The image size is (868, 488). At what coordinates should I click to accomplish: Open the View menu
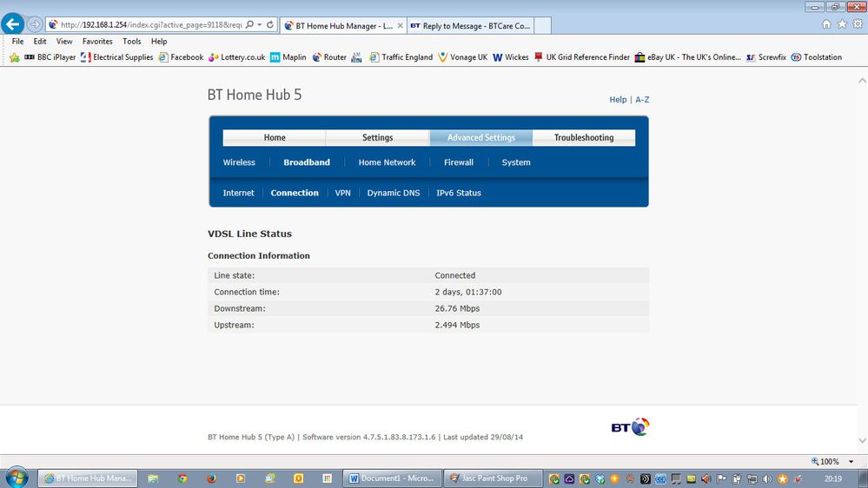point(64,42)
